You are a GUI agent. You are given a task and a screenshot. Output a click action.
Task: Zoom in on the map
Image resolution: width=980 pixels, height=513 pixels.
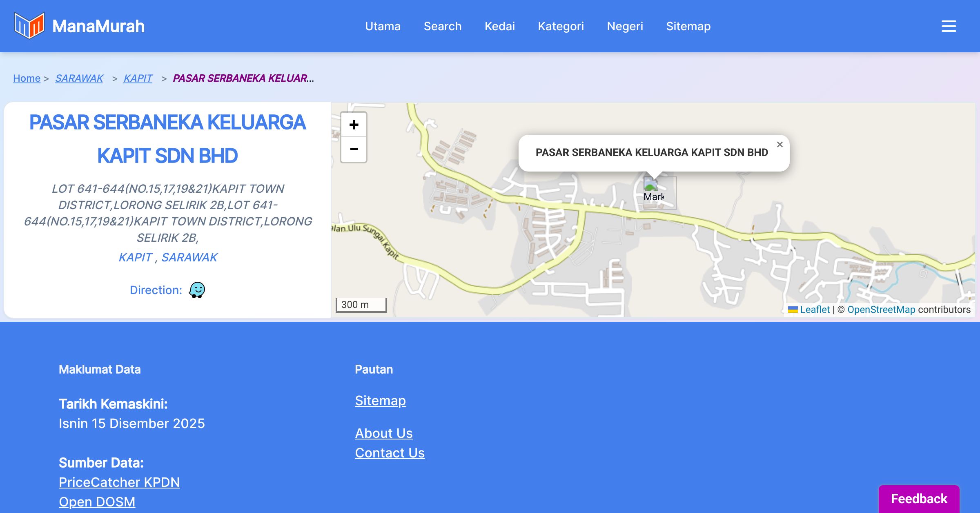pyautogui.click(x=354, y=125)
